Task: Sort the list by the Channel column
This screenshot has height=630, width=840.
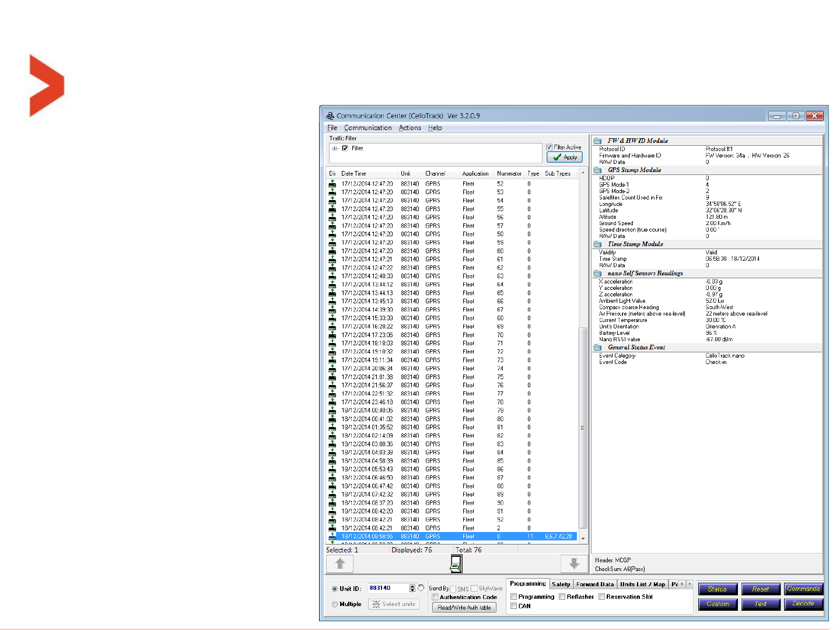Action: tap(442, 174)
